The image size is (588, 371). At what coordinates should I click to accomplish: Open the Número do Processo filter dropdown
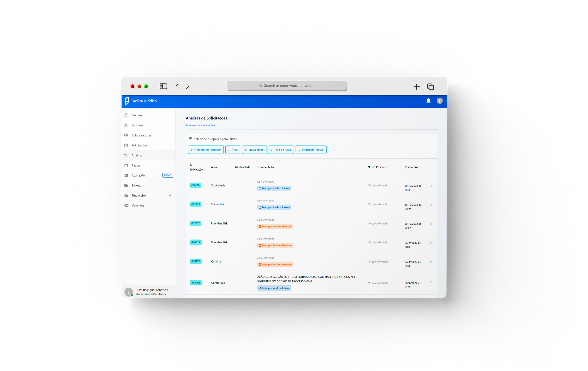click(206, 150)
